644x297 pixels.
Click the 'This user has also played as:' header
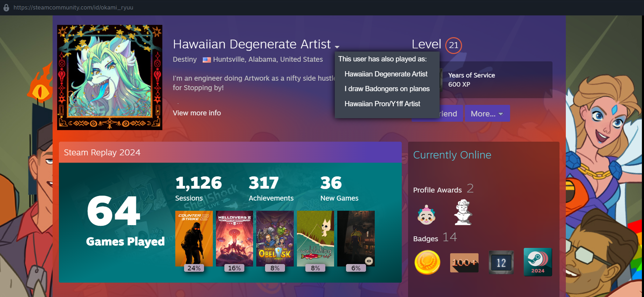[382, 59]
